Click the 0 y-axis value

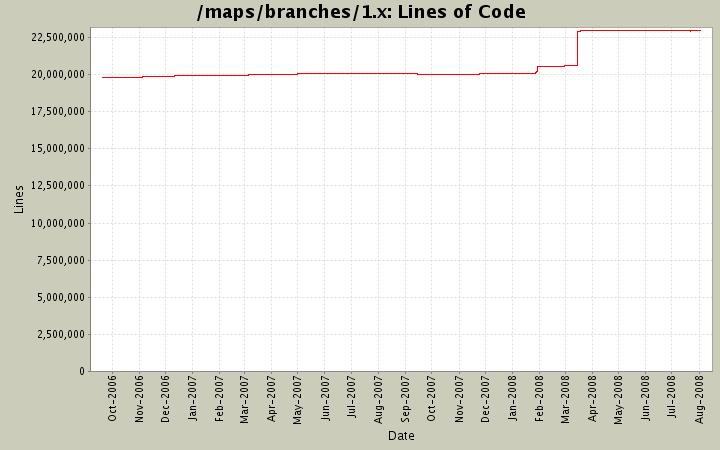pos(82,371)
